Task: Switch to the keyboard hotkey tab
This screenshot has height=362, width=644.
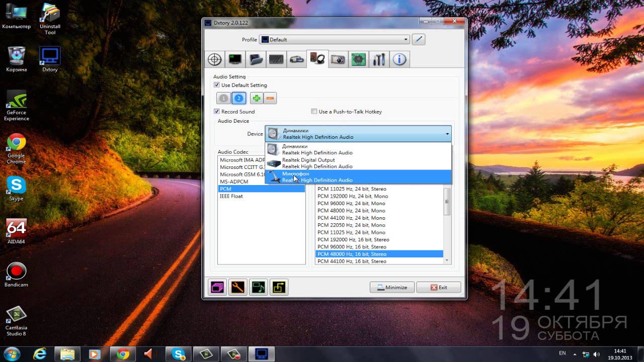Action: 276,59
